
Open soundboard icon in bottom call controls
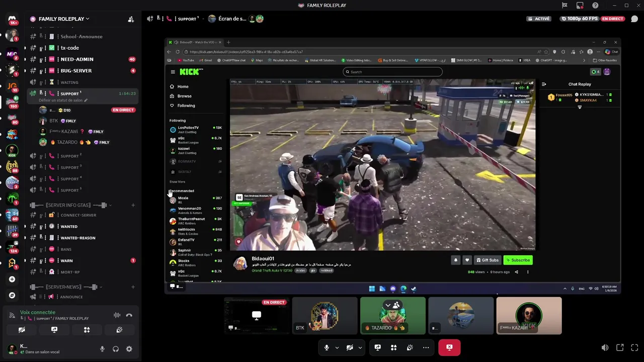coord(410,347)
